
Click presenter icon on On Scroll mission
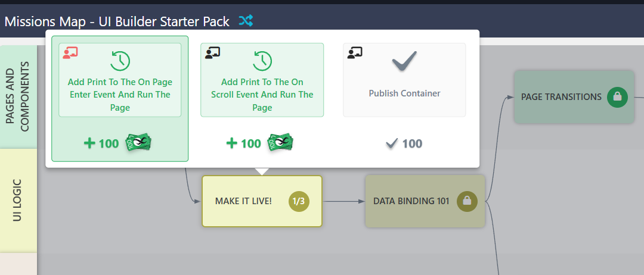212,53
